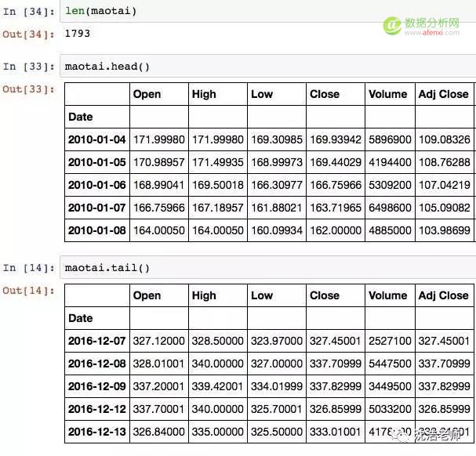
Task: Click the High cell 328.50000
Action: tap(218, 341)
